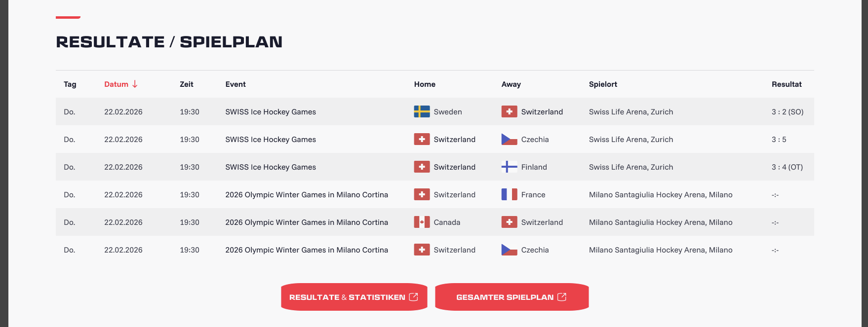Click the Spielort column header
Viewport: 868px width, 327px height.
point(603,84)
